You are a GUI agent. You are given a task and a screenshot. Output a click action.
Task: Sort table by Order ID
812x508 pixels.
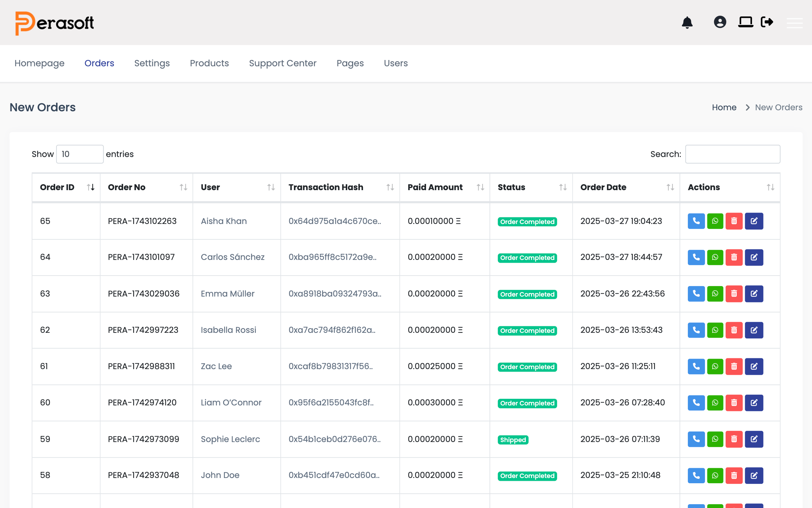66,187
